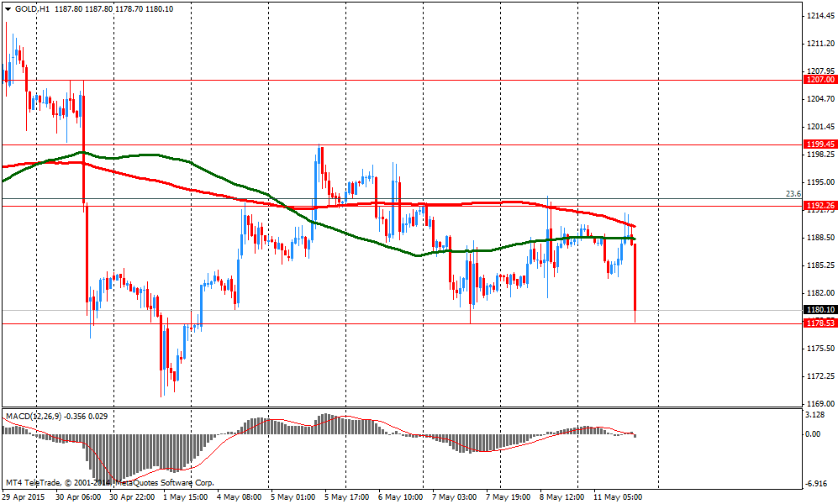
Task: Select the GOLD,H1 chart title text
Action: (32, 9)
